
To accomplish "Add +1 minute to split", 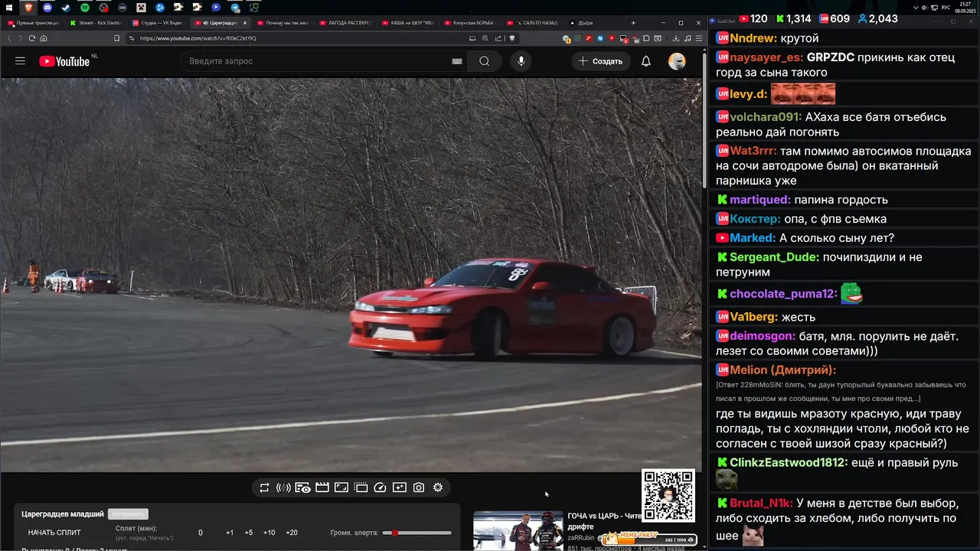I will tap(230, 533).
